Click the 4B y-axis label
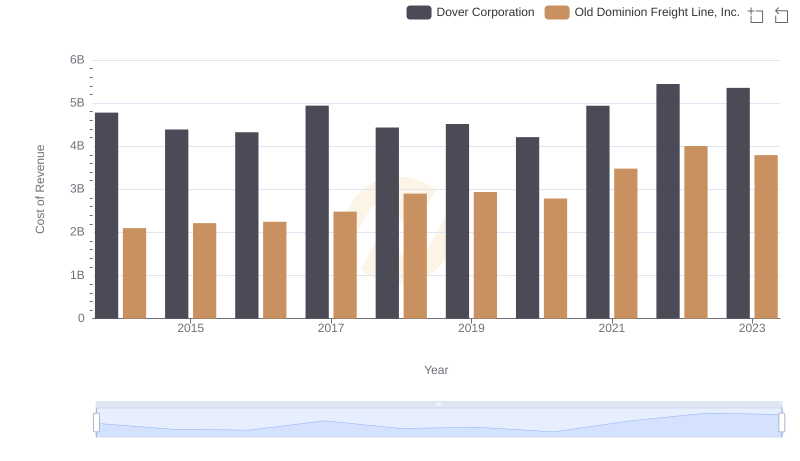The image size is (800, 461). pyautogui.click(x=78, y=146)
